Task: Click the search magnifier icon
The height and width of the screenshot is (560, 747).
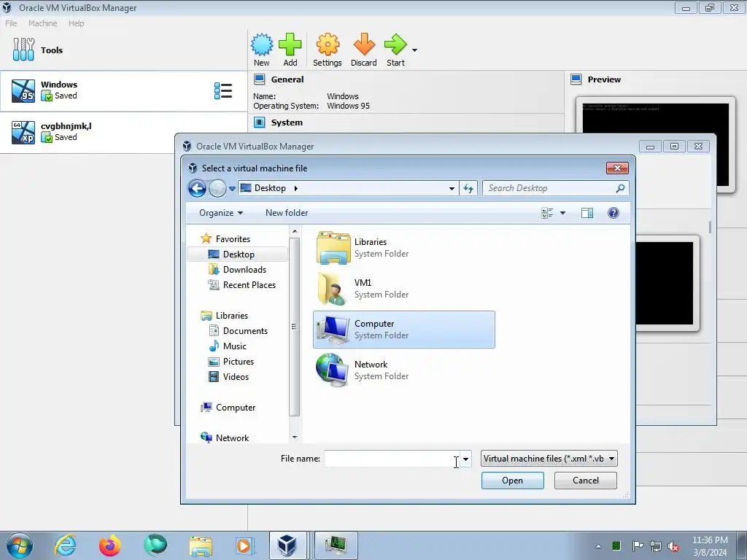Action: point(620,188)
